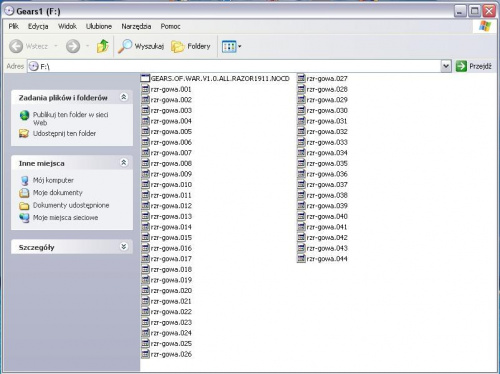Click Udostępnij ten folder link
500x374 pixels.
64,134
